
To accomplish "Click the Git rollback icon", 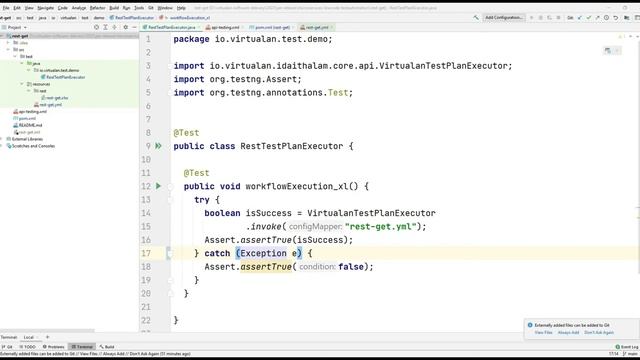I will 616,18.
